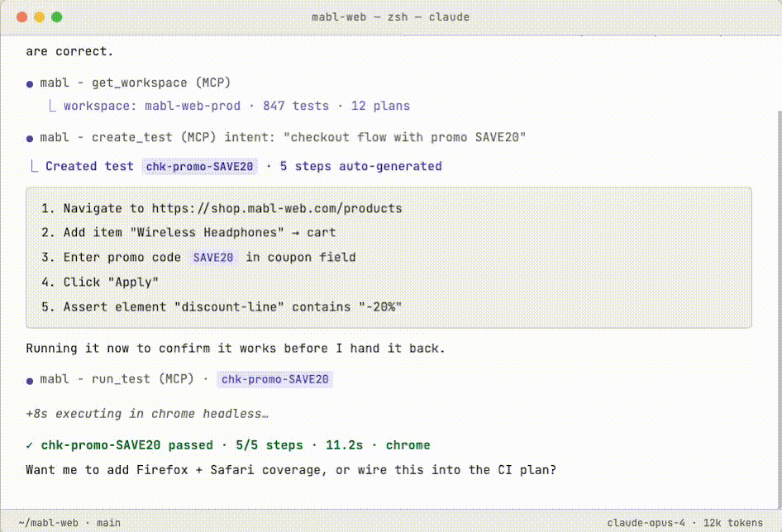Viewport: 782px width, 532px height.
Task: Click '12 plans' in workspace output
Action: (380, 107)
